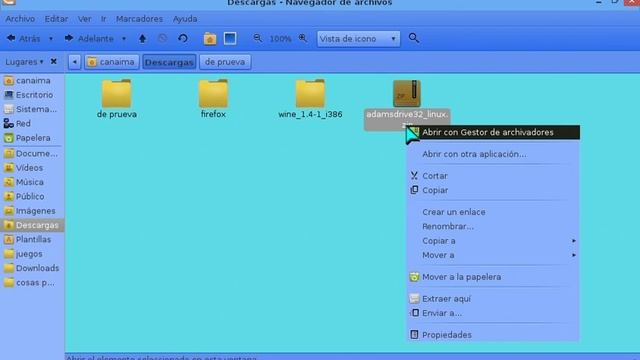Open the Ver menu
This screenshot has height=360, width=640.
click(84, 19)
